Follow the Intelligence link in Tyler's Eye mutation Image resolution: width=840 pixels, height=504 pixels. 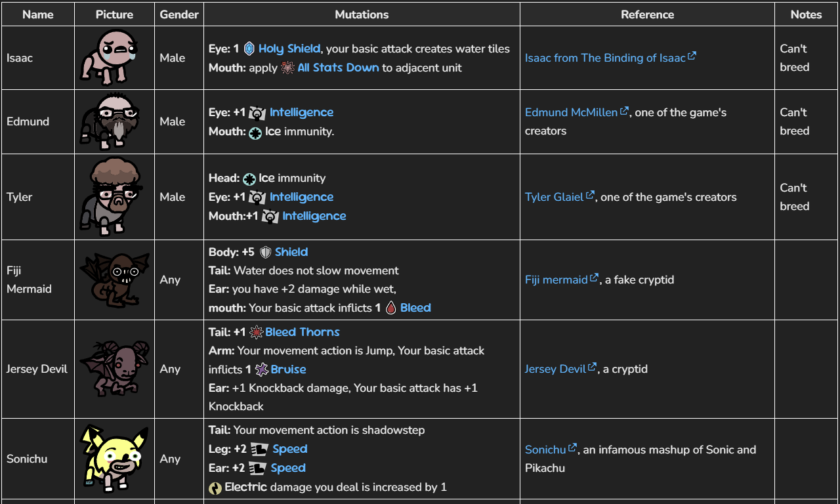point(301,198)
